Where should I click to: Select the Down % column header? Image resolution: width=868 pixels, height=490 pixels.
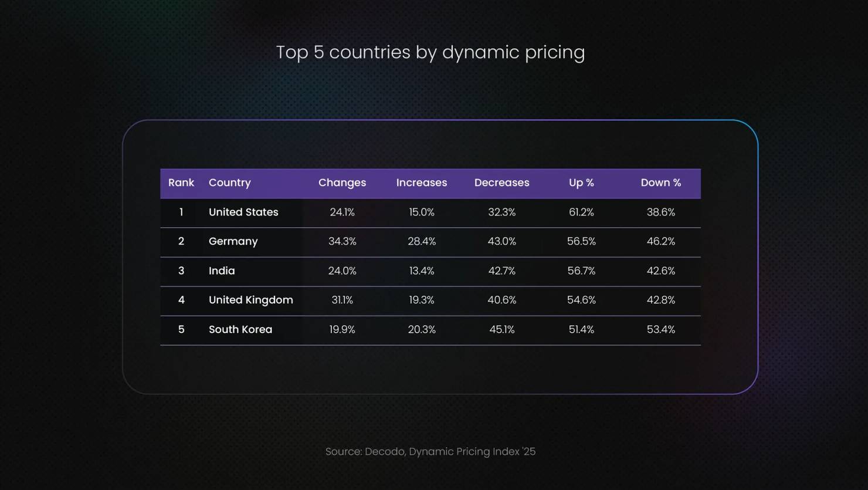[x=660, y=183]
